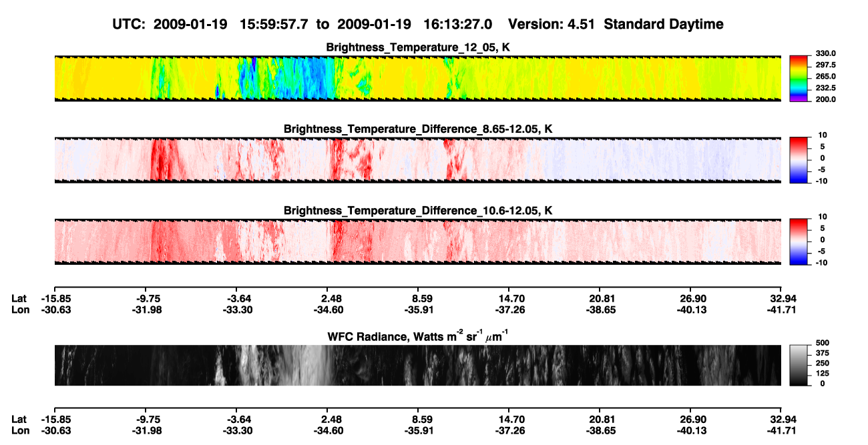This screenshot has height=445, width=868.
Task: Click the end time '16:13:27.0' in header
Action: pyautogui.click(x=457, y=24)
